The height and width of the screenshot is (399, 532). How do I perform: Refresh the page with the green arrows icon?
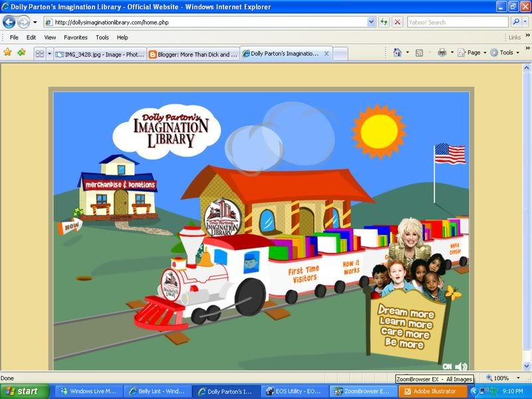point(384,23)
